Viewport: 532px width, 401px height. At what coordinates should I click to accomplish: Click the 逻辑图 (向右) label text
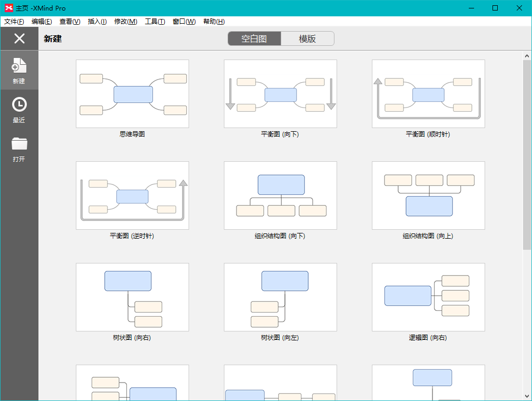point(428,338)
